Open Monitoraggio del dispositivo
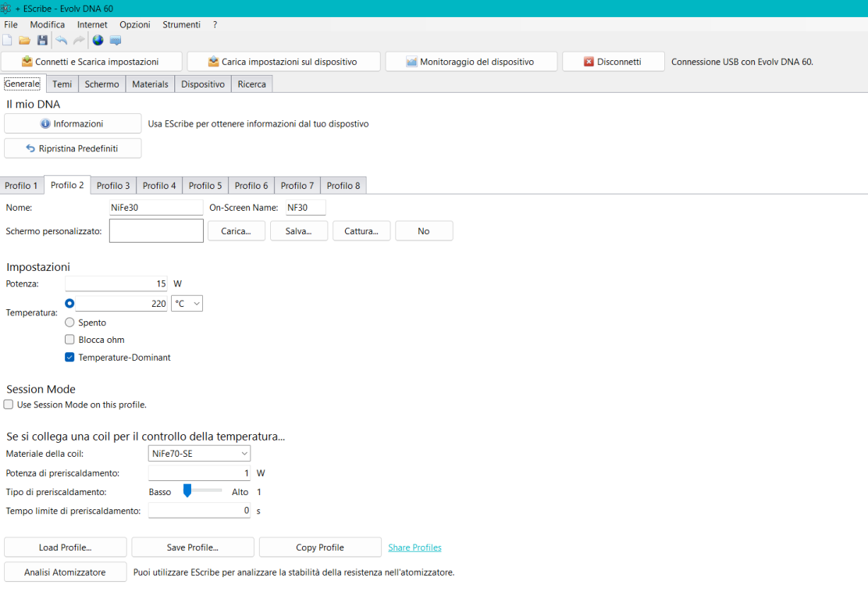The image size is (868, 599). (471, 62)
